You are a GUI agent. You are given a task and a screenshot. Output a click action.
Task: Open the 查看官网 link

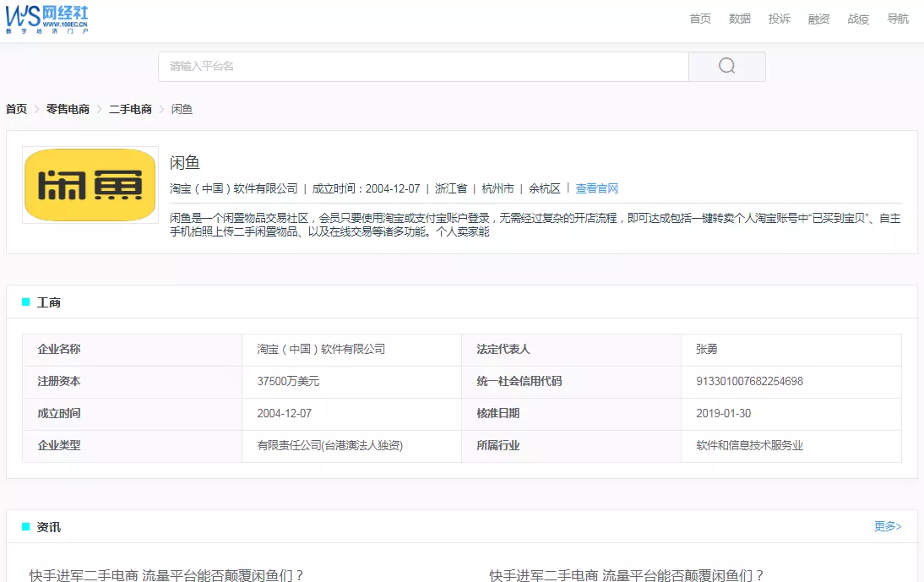click(596, 188)
